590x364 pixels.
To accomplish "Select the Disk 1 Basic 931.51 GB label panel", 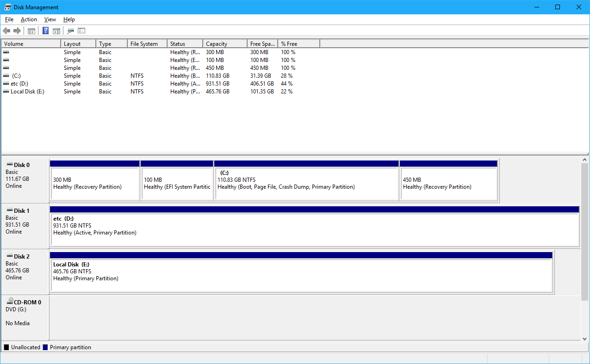I will 25,226.
